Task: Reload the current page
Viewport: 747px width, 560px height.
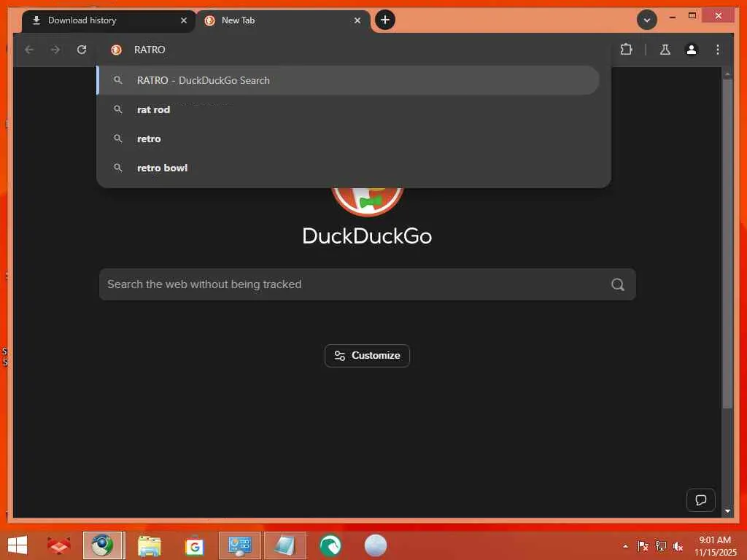Action: coord(82,50)
